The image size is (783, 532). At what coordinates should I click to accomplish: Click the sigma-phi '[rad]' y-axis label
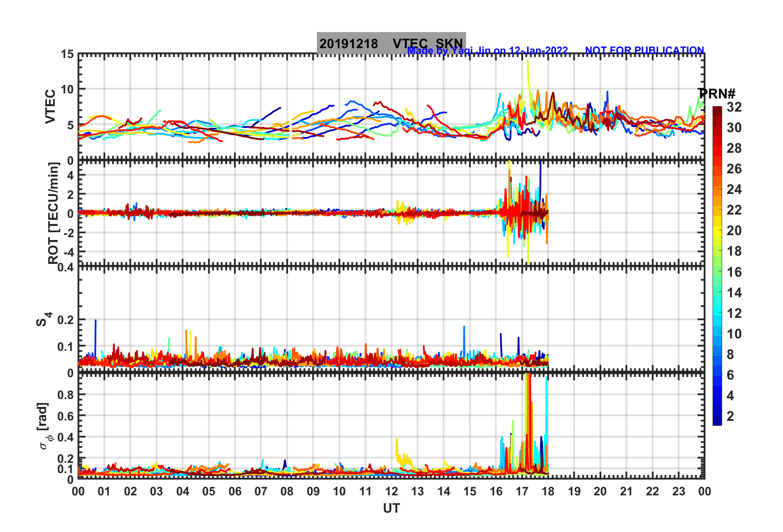click(44, 426)
